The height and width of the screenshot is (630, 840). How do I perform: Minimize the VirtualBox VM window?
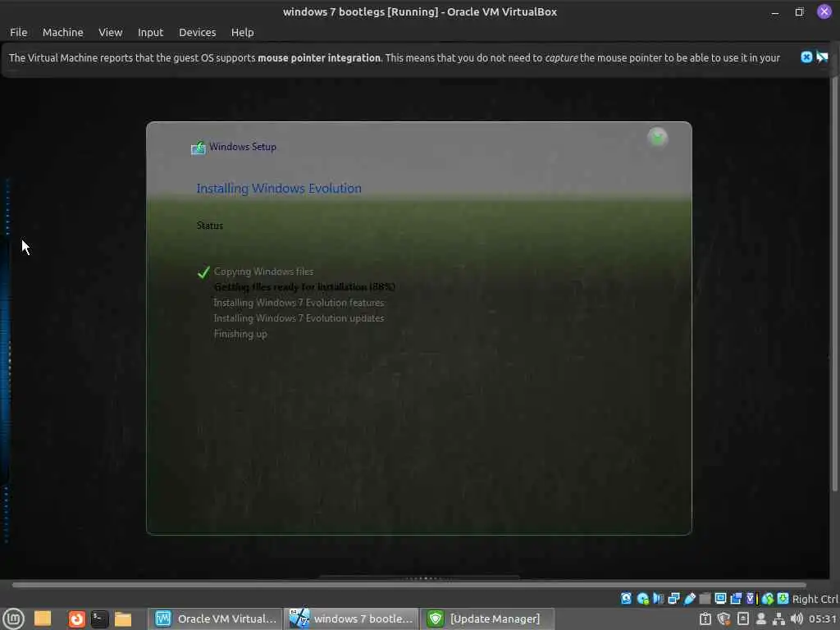pyautogui.click(x=774, y=11)
